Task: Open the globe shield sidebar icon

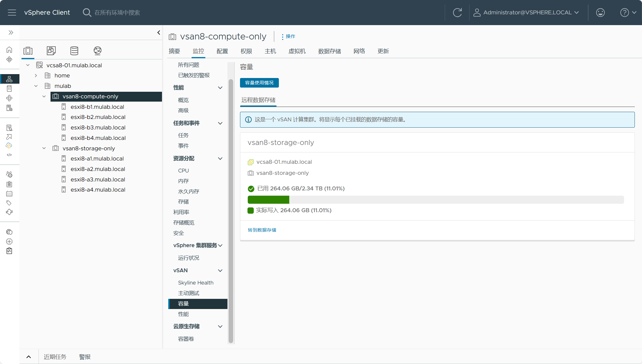Action: [x=9, y=232]
